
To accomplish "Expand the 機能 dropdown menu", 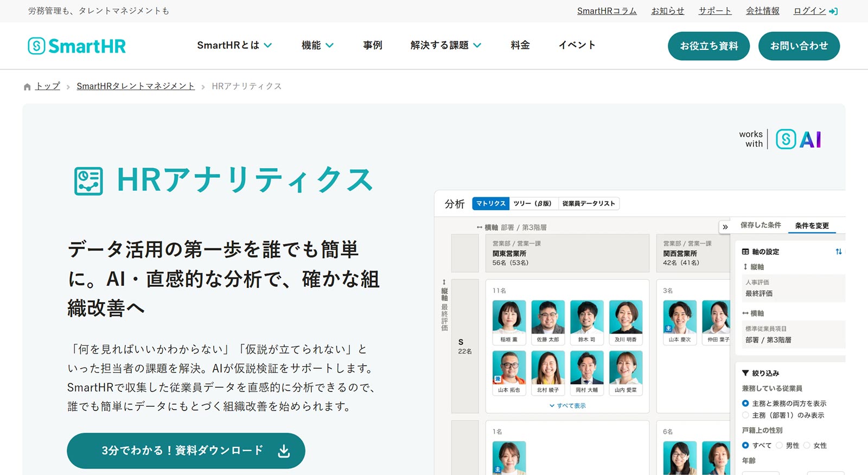I will click(x=317, y=46).
